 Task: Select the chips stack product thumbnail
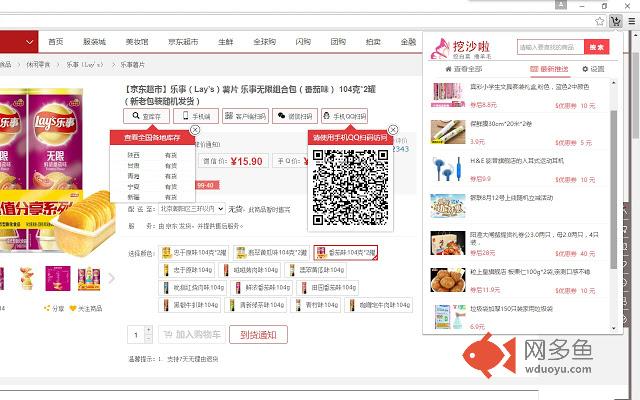(27, 278)
